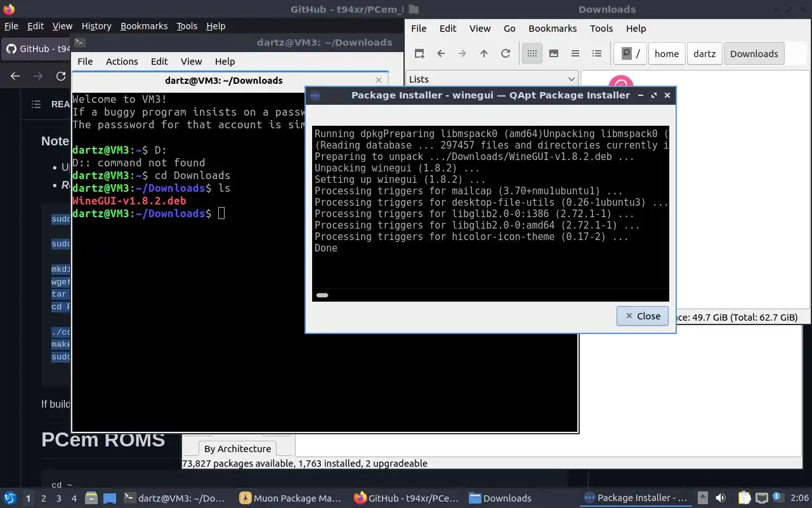This screenshot has width=812, height=508.
Task: Open new tab icon in file manager toolbar
Action: 419,53
